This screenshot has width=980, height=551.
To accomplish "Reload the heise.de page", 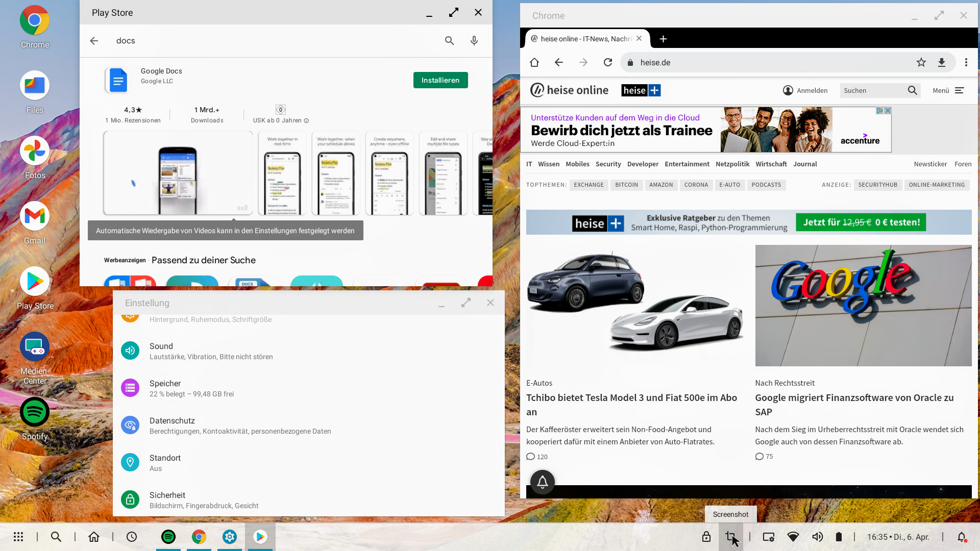I will tap(607, 62).
